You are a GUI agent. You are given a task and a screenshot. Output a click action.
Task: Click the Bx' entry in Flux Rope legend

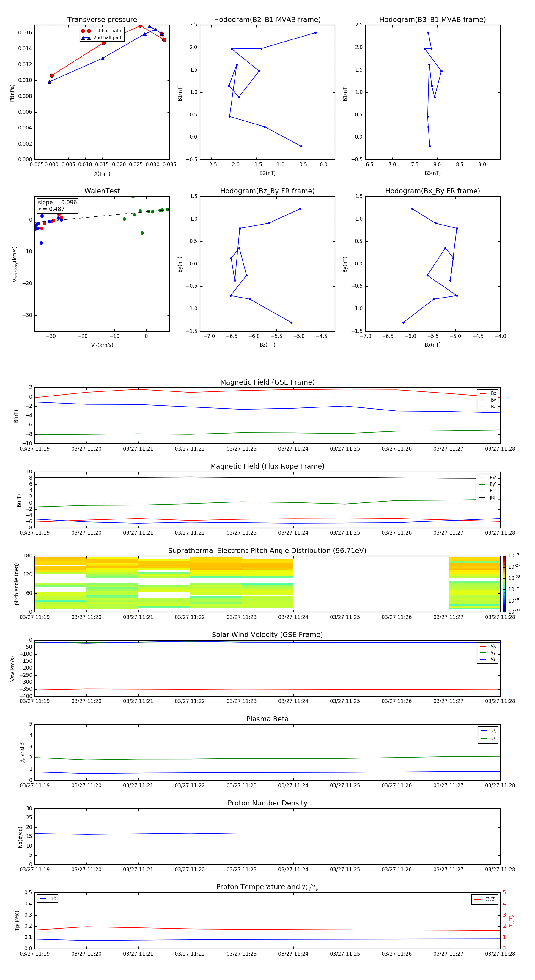pyautogui.click(x=487, y=478)
